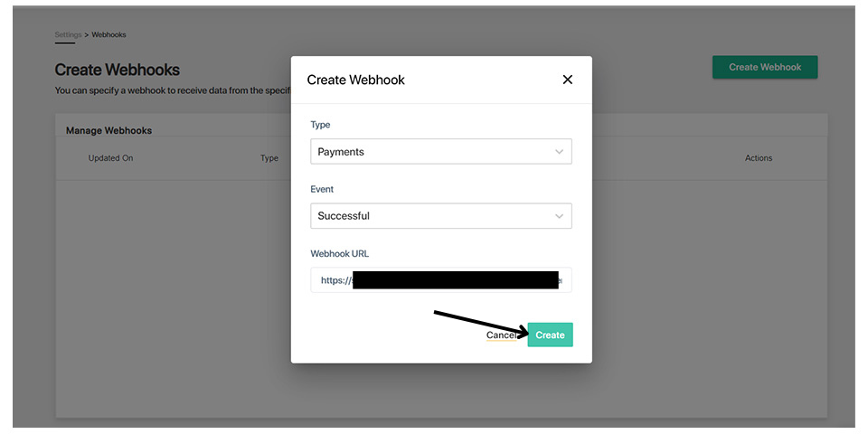Go to Settings via breadcrumb
The width and height of the screenshot is (868, 434).
[68, 34]
